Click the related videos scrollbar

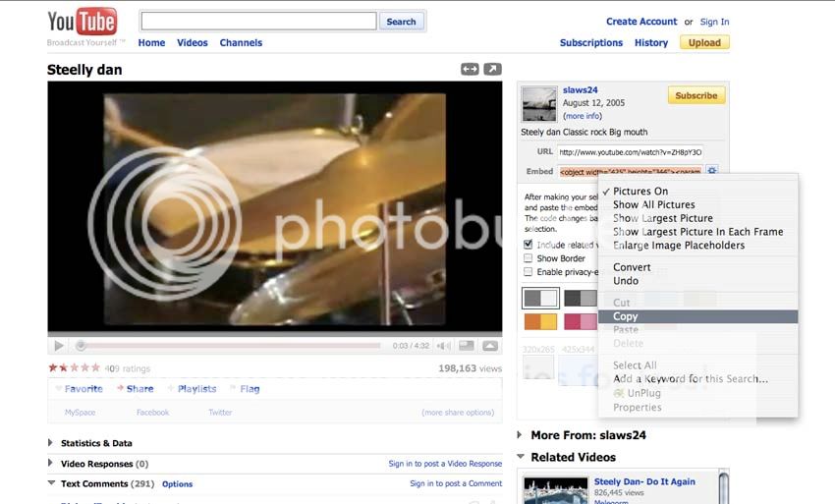pyautogui.click(x=724, y=486)
